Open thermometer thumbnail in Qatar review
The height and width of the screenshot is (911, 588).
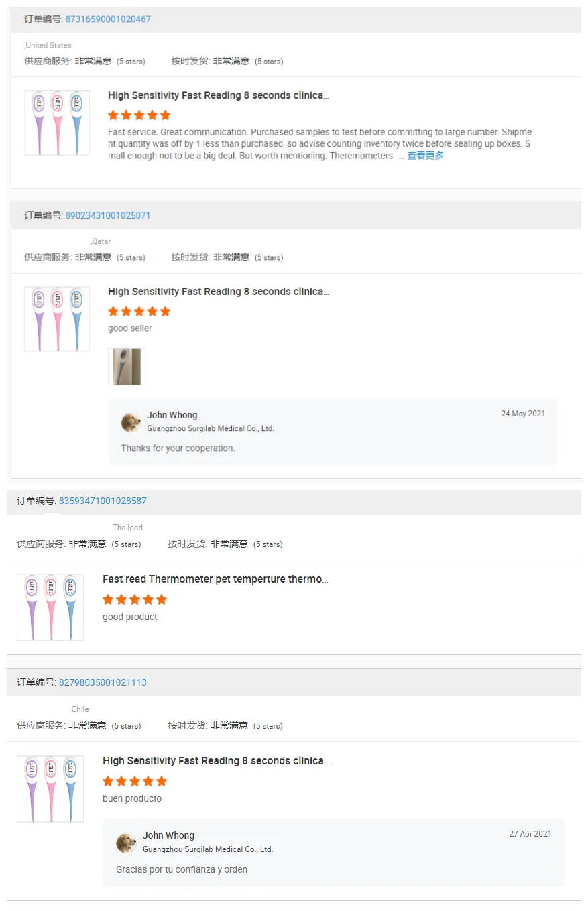[x=57, y=319]
